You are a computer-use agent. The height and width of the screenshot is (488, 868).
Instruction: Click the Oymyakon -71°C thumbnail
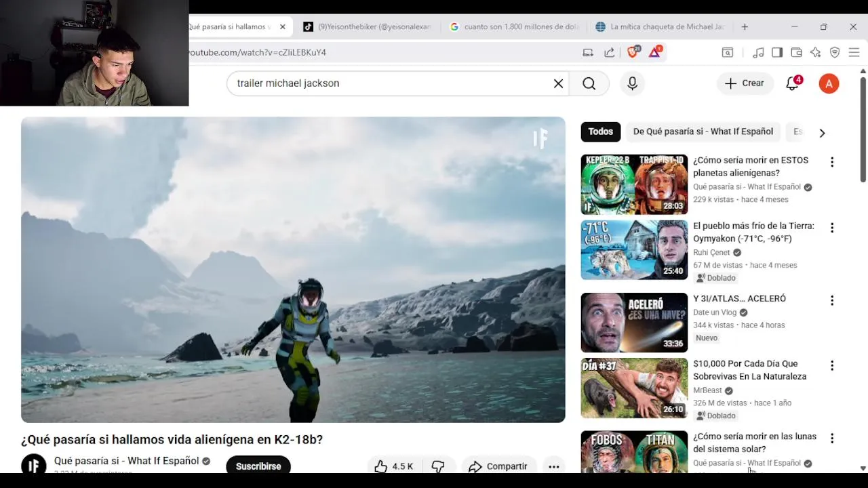pos(634,250)
